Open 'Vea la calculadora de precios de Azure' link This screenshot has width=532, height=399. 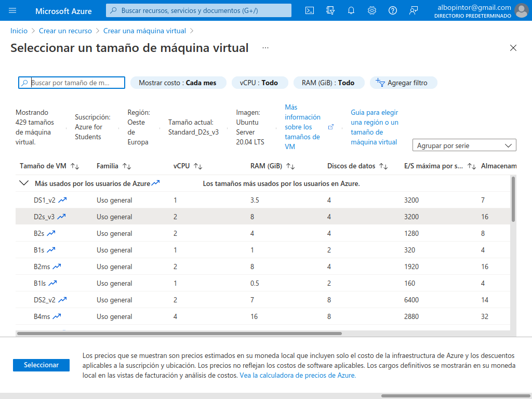(298, 375)
